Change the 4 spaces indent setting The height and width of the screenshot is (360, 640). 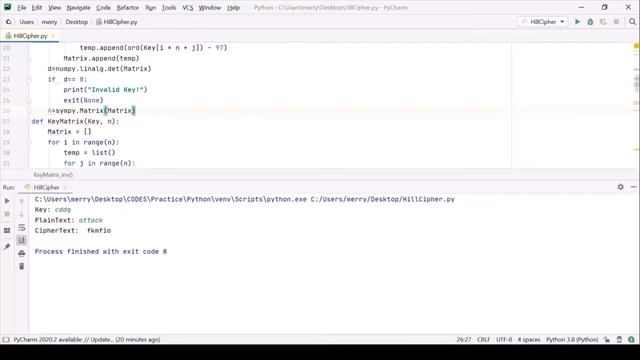[529, 340]
